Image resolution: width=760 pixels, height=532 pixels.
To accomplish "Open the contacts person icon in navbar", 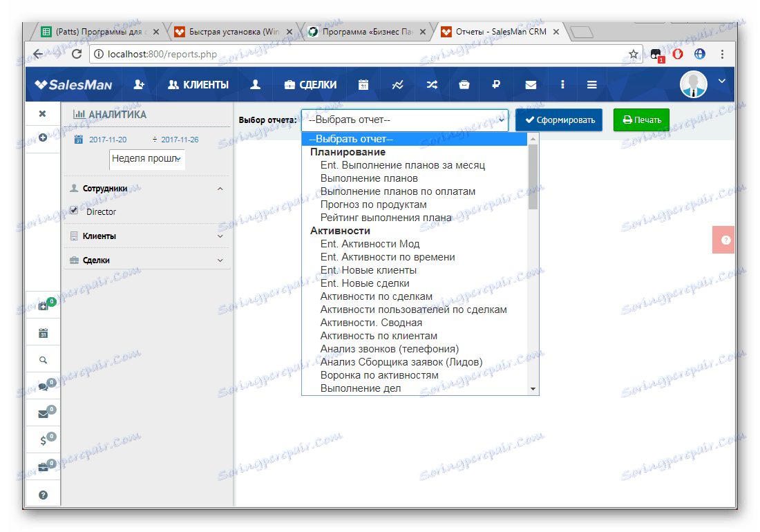I will pos(256,85).
